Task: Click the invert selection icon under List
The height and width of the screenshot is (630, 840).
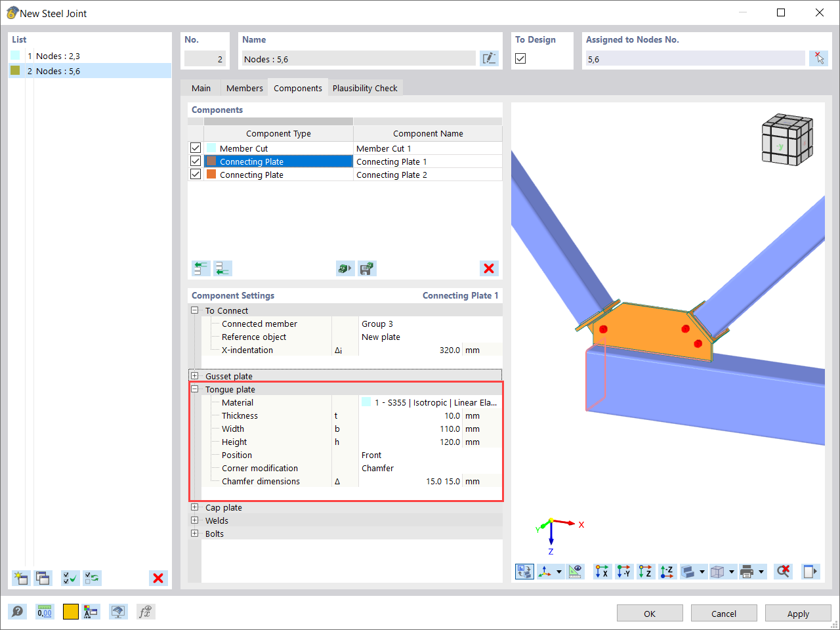Action: 92,578
